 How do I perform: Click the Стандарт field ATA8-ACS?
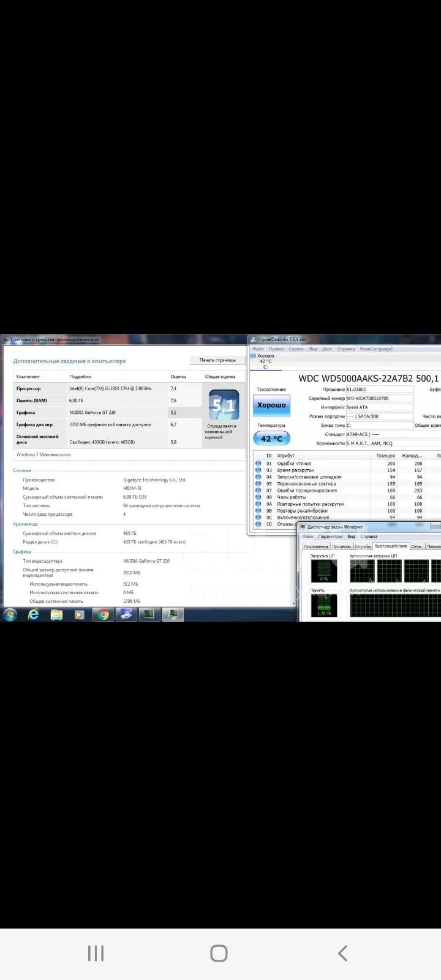392,434
